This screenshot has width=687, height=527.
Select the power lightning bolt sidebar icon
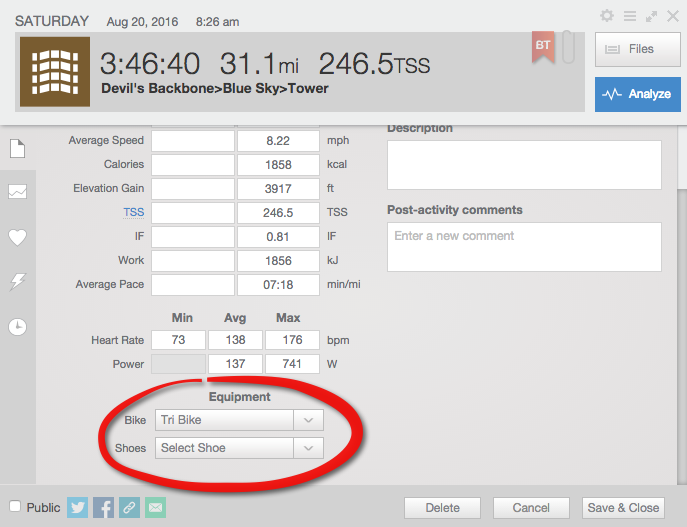pos(18,282)
